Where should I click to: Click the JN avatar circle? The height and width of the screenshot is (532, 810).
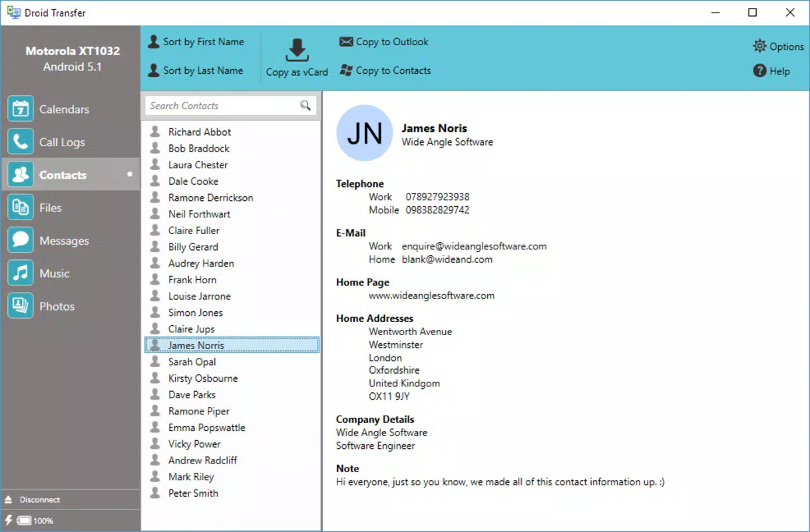364,132
